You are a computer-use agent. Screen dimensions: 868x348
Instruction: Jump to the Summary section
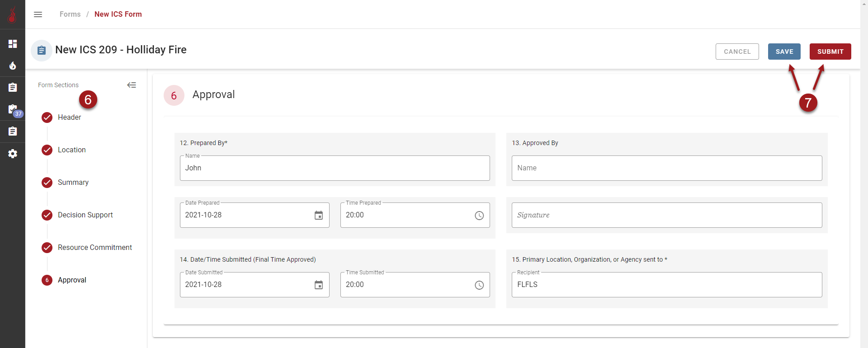click(x=73, y=183)
